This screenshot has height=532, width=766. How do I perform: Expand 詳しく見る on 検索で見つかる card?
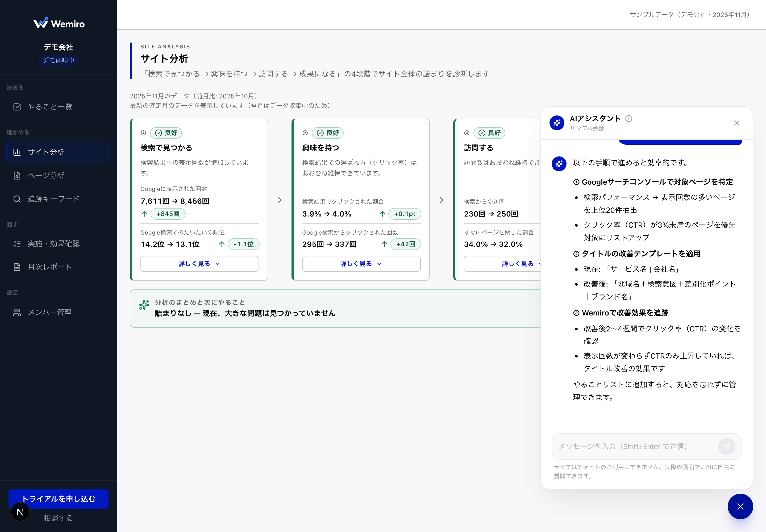click(x=199, y=264)
